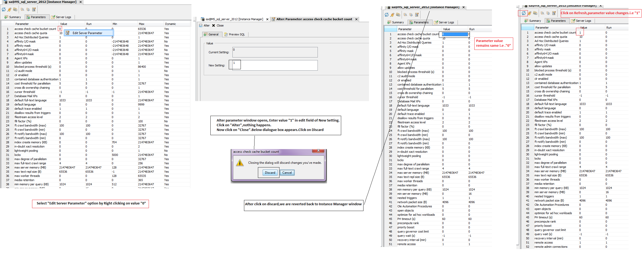Screen dimensions: 644x253
Task: Open Server Logs tab in panel with highlighted value
Action: pos(444,22)
